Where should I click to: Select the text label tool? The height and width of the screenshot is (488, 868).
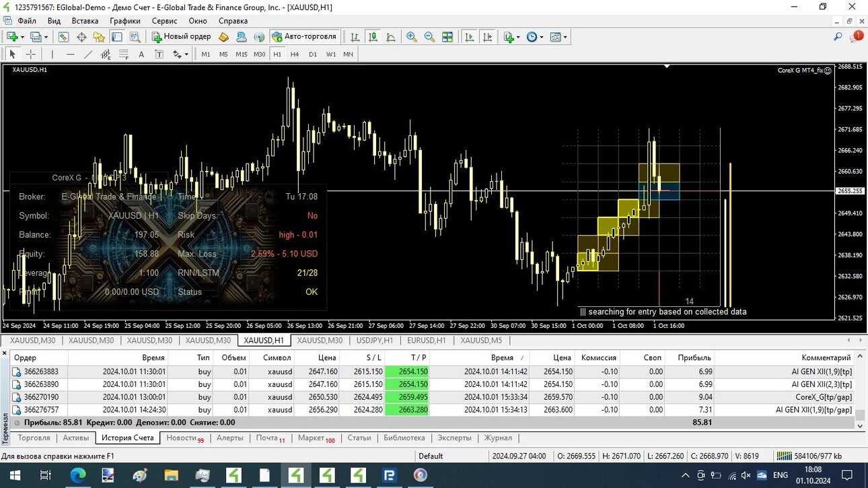[159, 55]
